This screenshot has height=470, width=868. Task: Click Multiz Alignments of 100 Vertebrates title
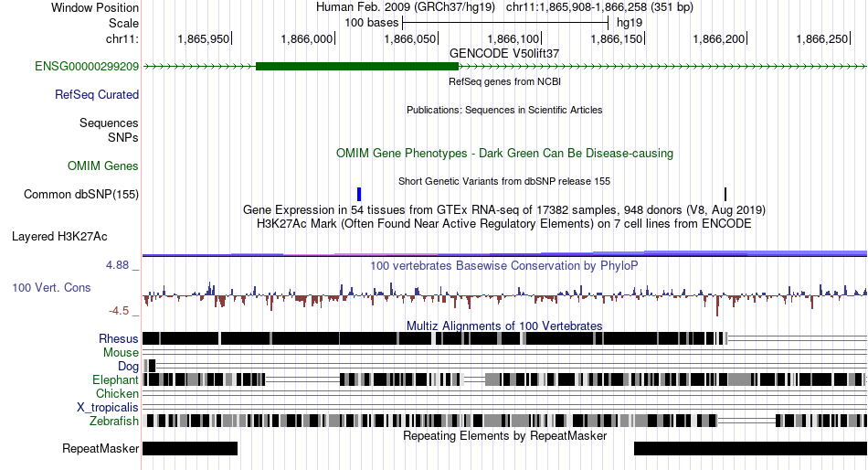(x=504, y=326)
